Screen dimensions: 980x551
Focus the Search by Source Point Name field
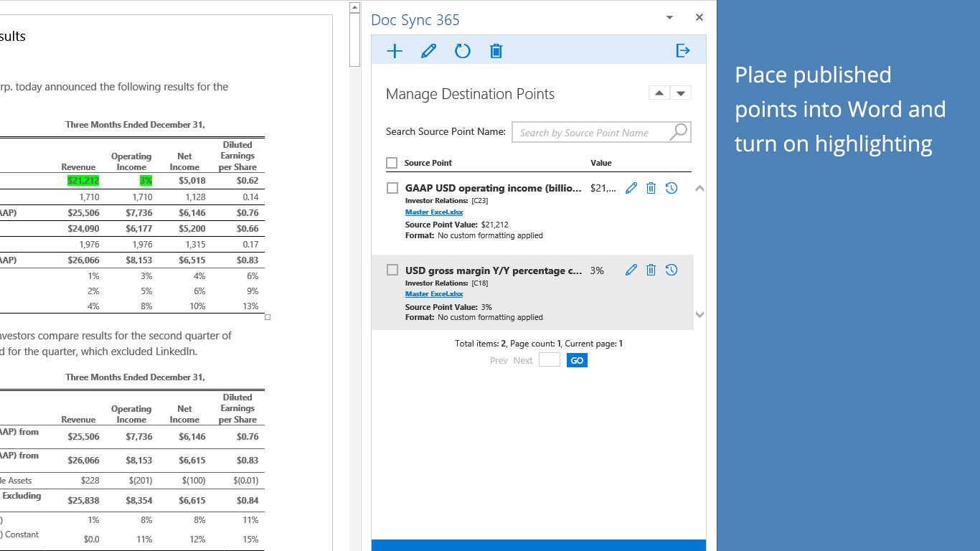601,132
